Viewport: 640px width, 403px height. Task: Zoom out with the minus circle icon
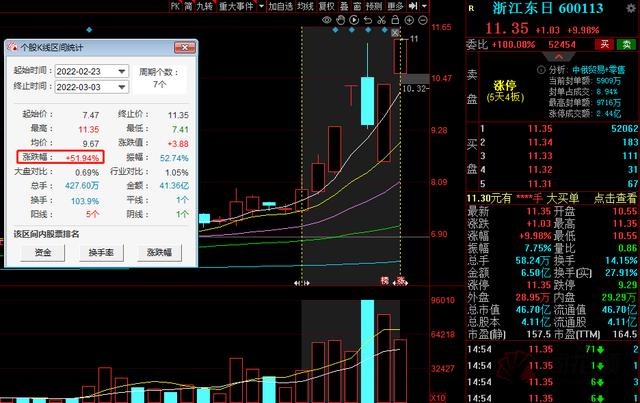[423, 20]
